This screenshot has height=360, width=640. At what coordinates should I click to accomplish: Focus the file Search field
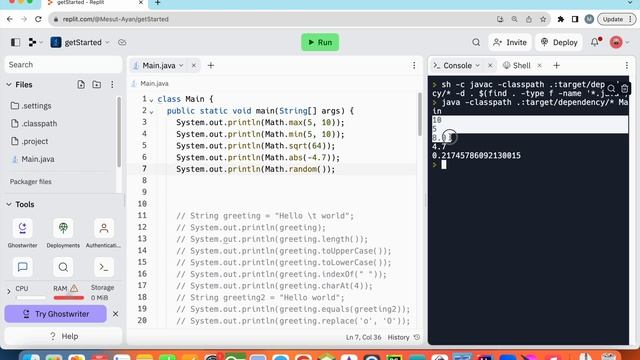pyautogui.click(x=63, y=64)
